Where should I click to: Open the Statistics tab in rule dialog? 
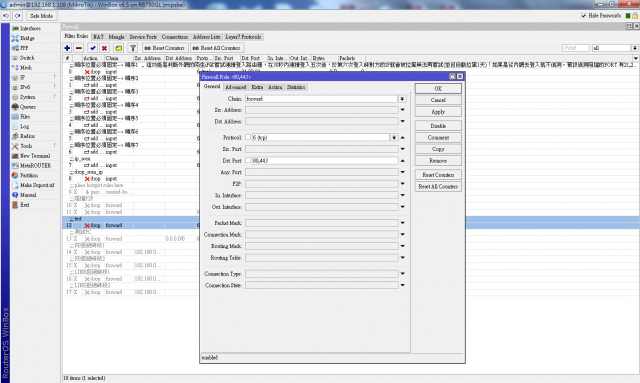(x=296, y=87)
